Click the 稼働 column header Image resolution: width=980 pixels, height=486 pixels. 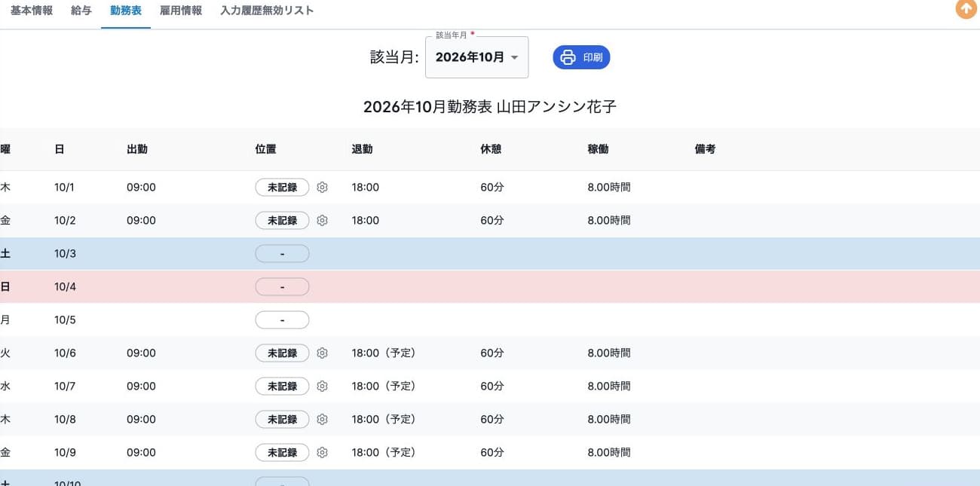point(598,149)
